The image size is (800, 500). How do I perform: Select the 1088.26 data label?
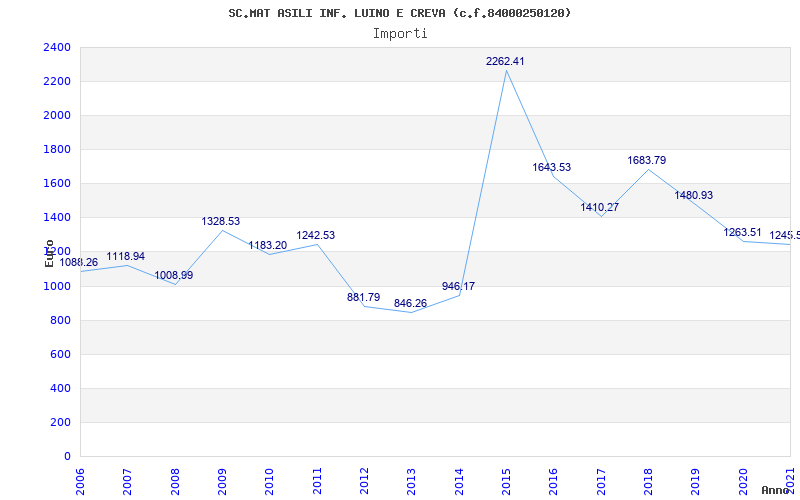79,262
